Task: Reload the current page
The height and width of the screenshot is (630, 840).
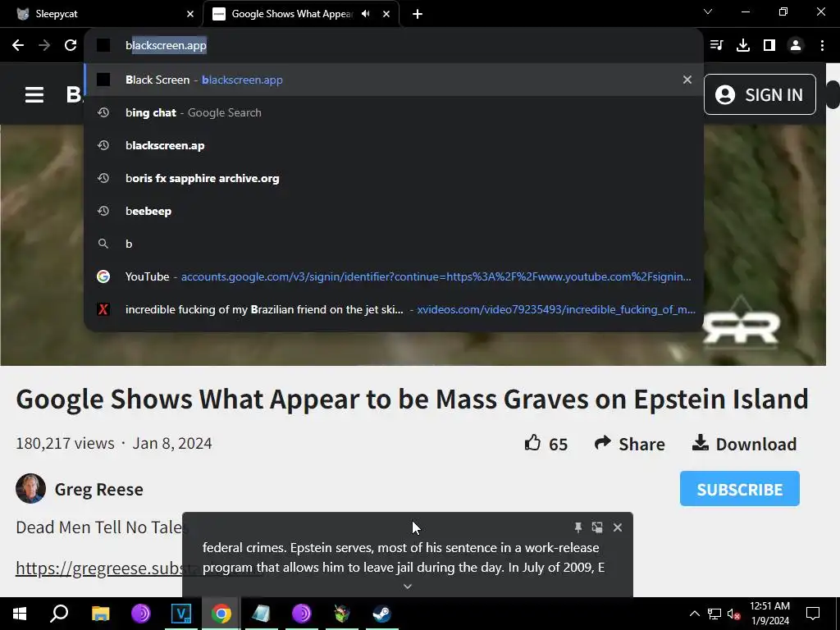Action: pyautogui.click(x=71, y=45)
